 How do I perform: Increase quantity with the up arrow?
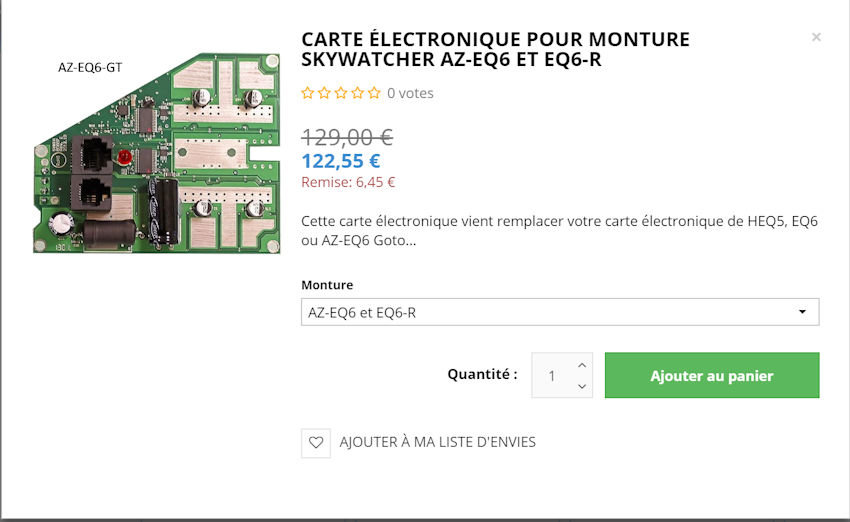(583, 364)
